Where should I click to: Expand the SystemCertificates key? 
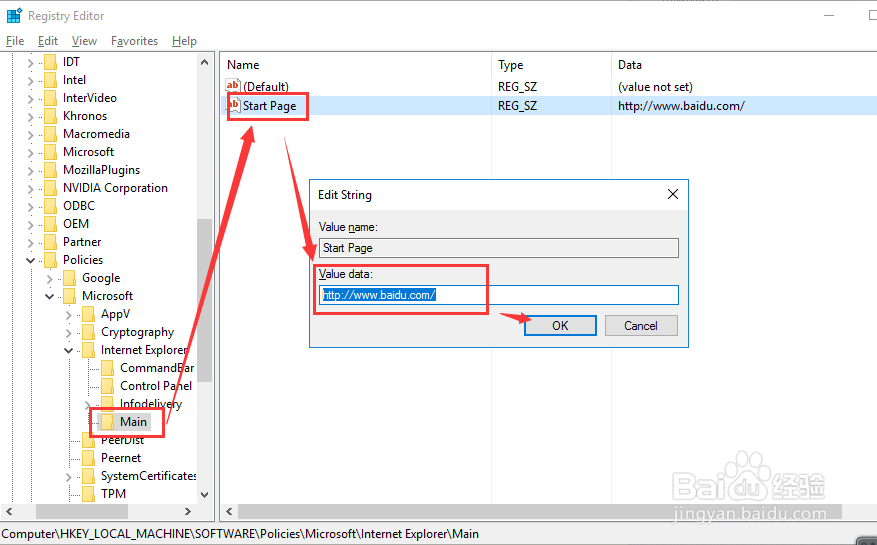69,477
